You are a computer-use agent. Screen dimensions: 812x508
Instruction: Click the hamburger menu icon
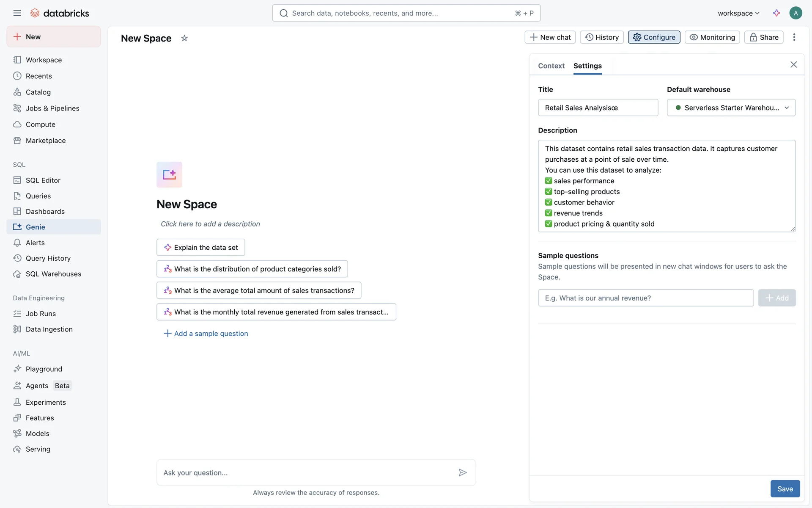point(17,13)
